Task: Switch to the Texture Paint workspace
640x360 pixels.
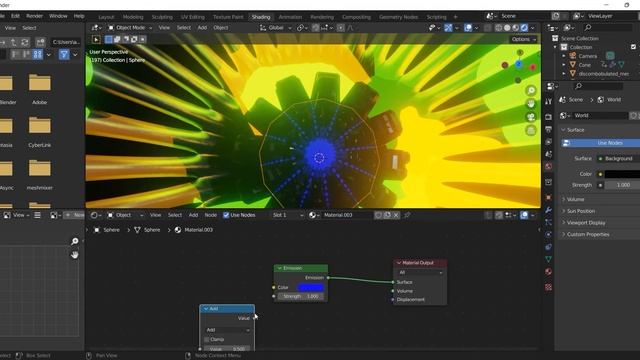Action: [x=228, y=17]
